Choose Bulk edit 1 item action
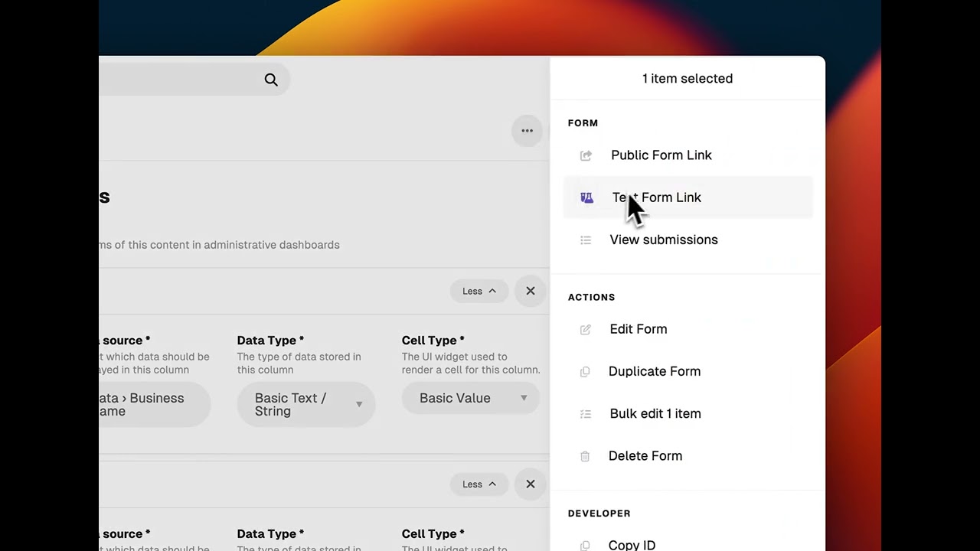 [688, 414]
